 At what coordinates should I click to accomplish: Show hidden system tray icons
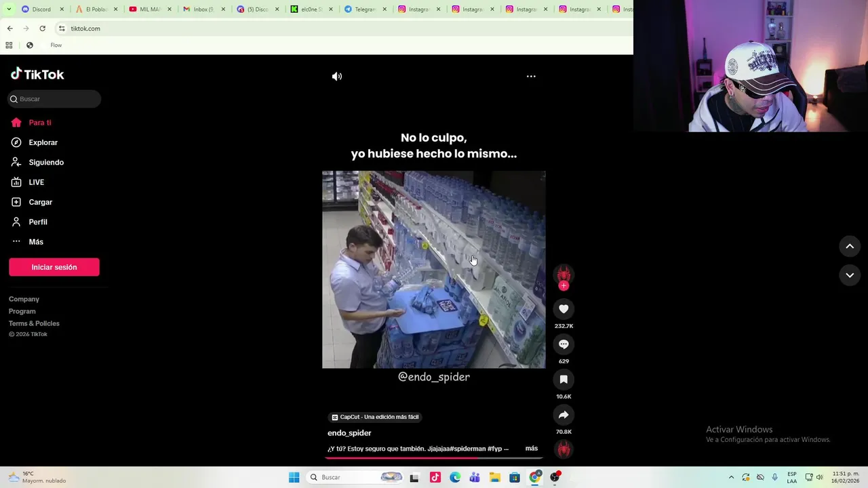point(731,477)
